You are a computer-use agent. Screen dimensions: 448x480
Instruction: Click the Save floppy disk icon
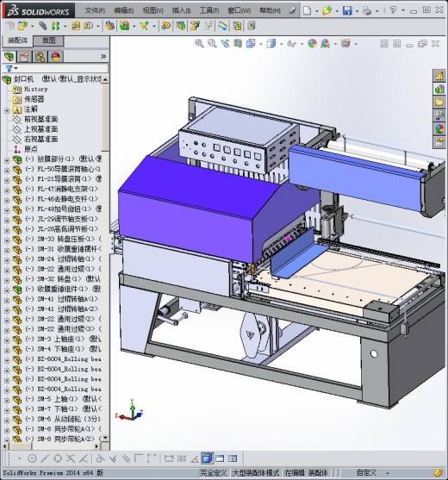[x=347, y=10]
